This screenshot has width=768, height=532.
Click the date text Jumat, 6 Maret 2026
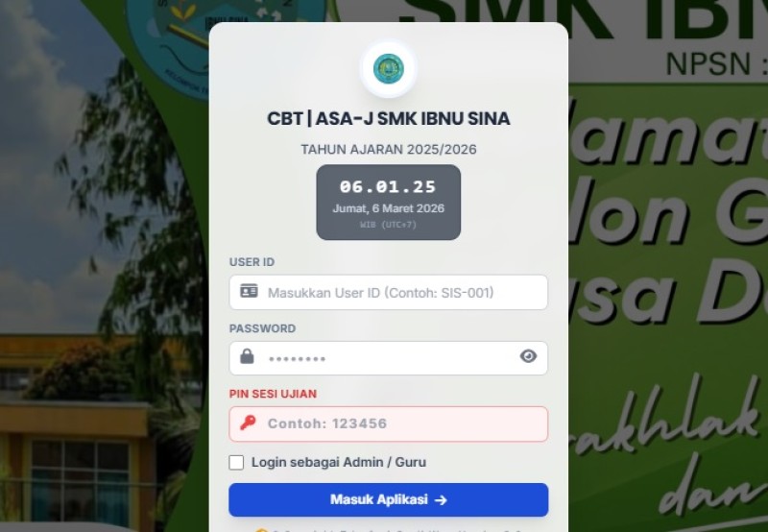point(389,208)
